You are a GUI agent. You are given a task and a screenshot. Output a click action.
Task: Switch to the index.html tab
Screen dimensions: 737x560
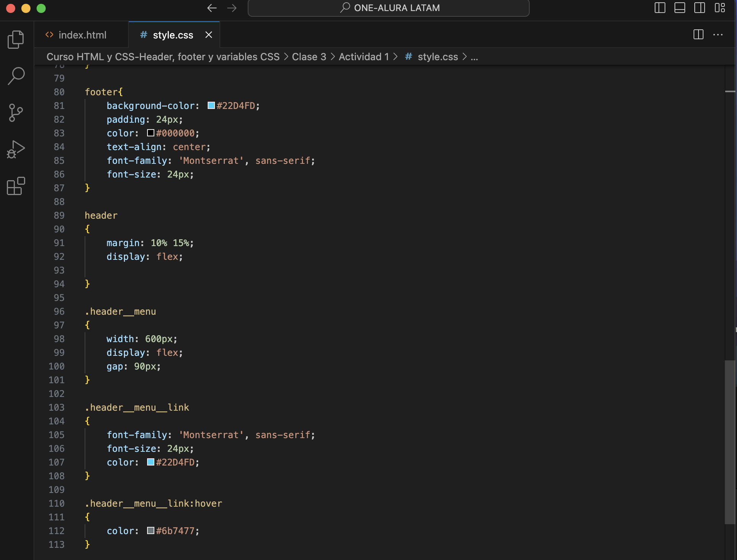82,35
